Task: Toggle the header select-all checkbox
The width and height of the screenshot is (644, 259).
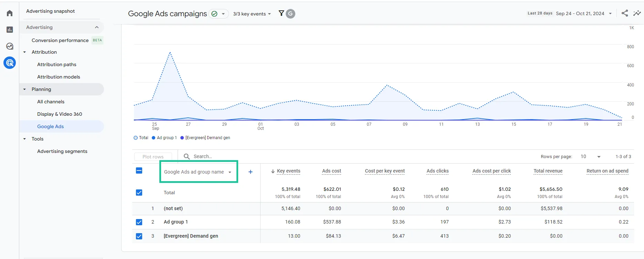Action: click(139, 170)
